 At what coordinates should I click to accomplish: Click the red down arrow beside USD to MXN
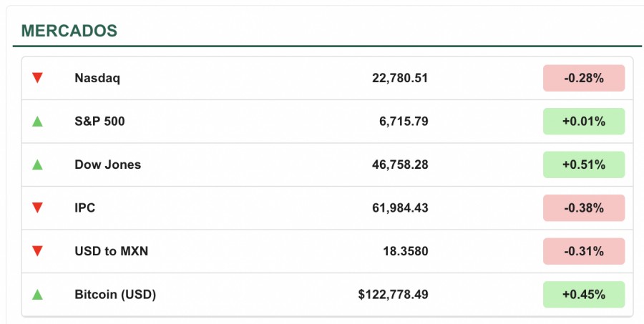click(x=37, y=251)
